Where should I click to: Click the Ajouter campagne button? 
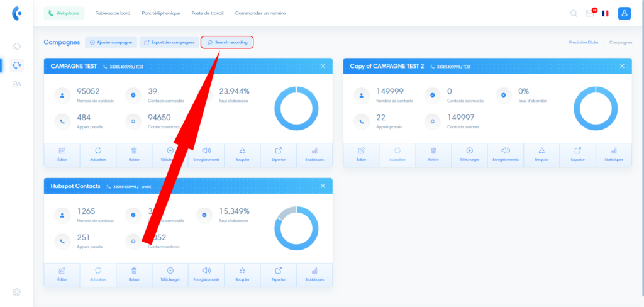click(x=111, y=42)
